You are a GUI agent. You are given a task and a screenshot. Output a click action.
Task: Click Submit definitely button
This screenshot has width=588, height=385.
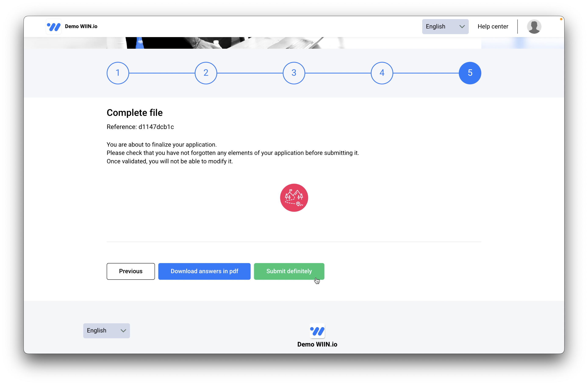pyautogui.click(x=289, y=271)
